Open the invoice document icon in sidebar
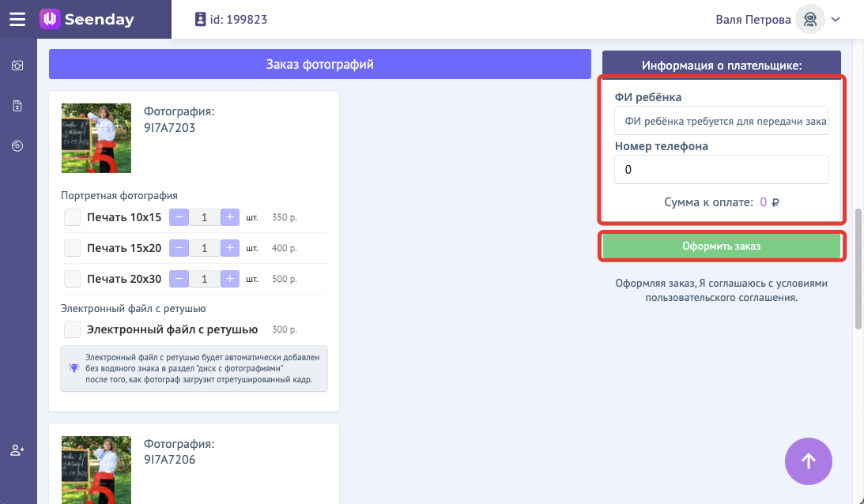 coord(17,106)
